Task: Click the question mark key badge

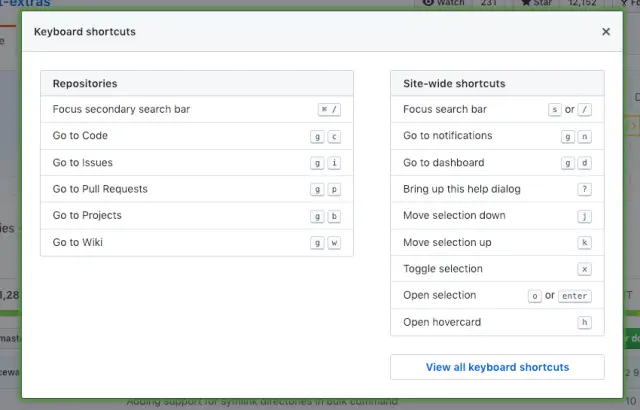Action: pyautogui.click(x=584, y=189)
